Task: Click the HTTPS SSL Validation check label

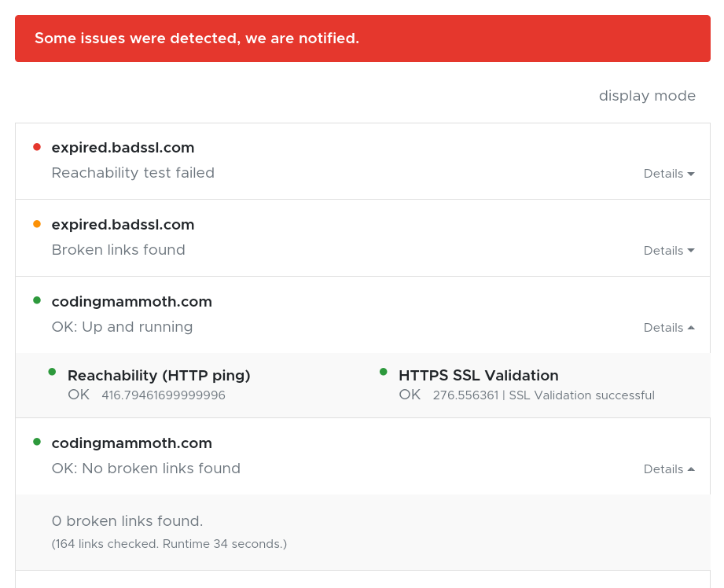Action: 478,376
